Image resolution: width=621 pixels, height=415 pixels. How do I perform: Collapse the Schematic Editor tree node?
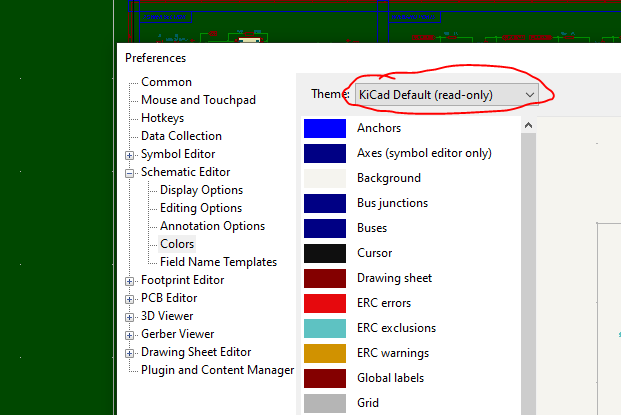[x=130, y=173]
